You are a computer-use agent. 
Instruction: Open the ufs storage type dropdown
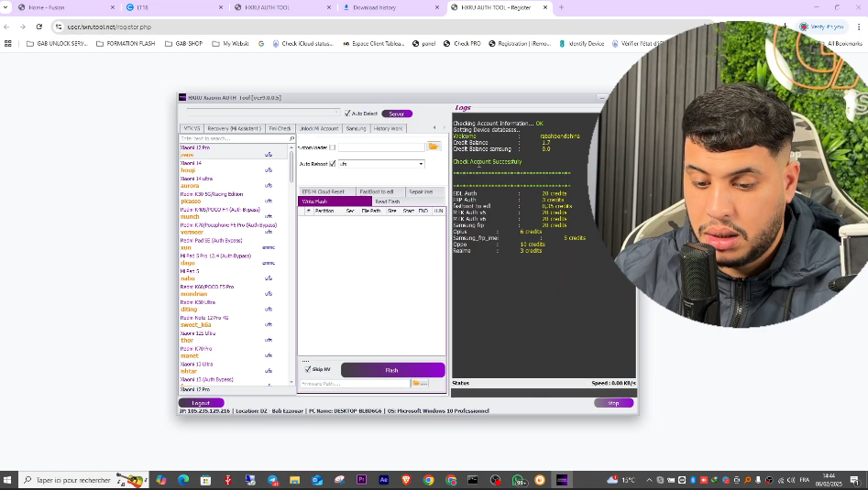381,164
